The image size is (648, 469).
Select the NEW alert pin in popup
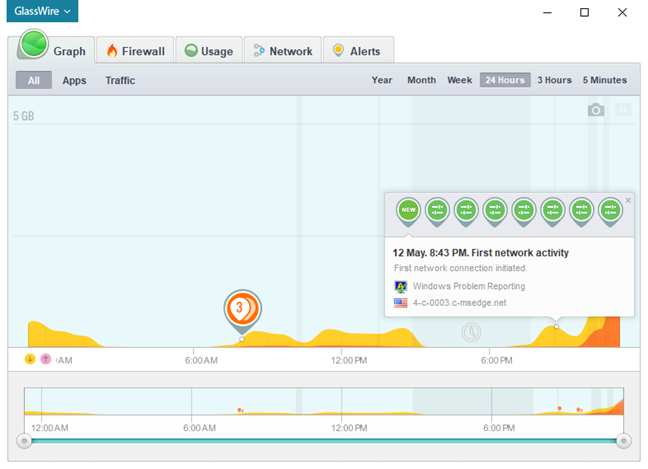click(x=408, y=212)
